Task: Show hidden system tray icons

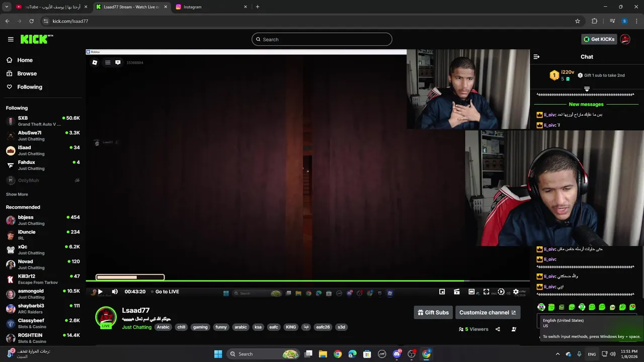Action: coord(557,354)
